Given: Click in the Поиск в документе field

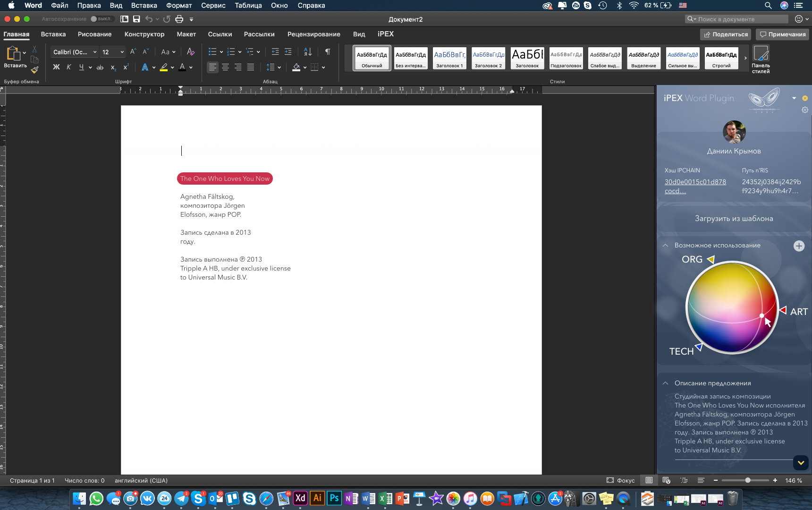Looking at the screenshot, I should coord(736,19).
